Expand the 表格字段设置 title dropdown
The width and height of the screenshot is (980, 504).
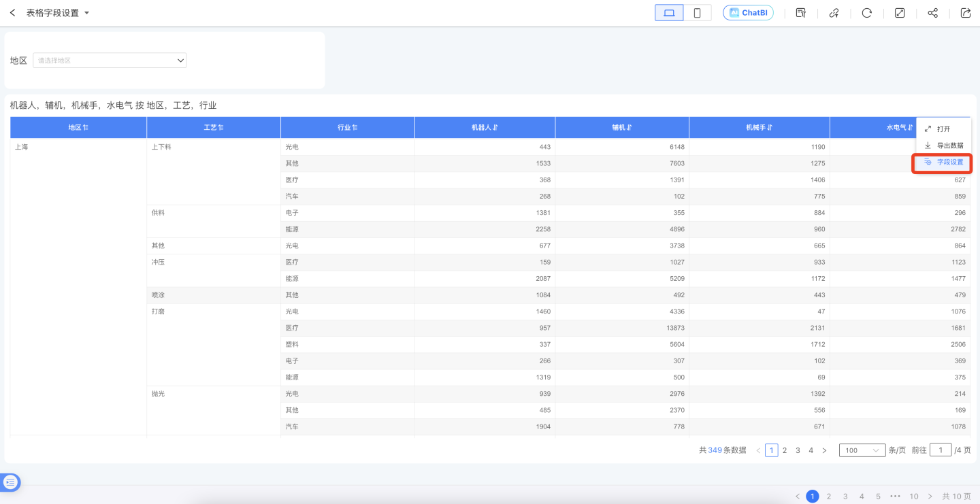(86, 13)
